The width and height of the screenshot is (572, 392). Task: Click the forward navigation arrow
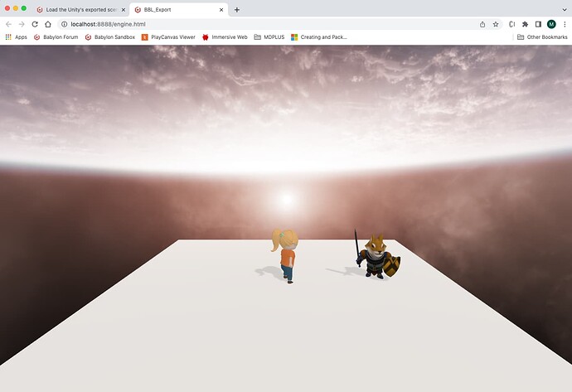pyautogui.click(x=22, y=24)
